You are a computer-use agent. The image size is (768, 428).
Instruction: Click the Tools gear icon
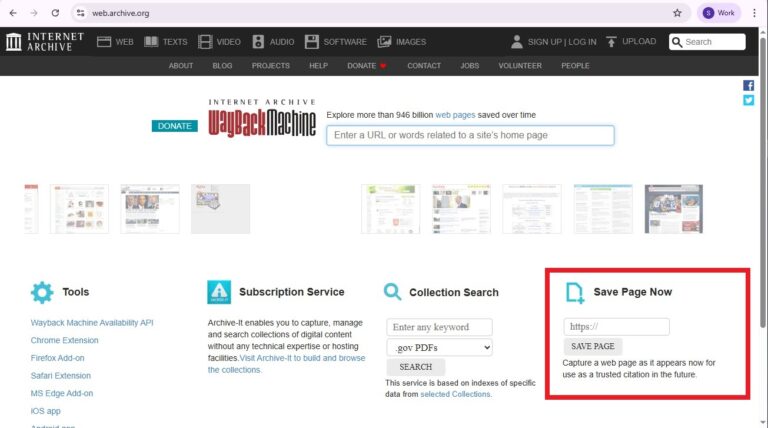click(42, 292)
